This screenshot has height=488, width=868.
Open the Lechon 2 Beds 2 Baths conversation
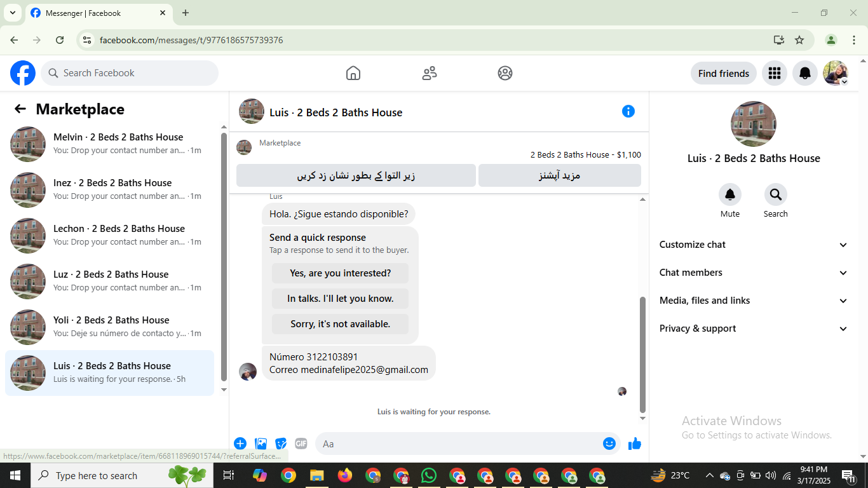(x=109, y=236)
